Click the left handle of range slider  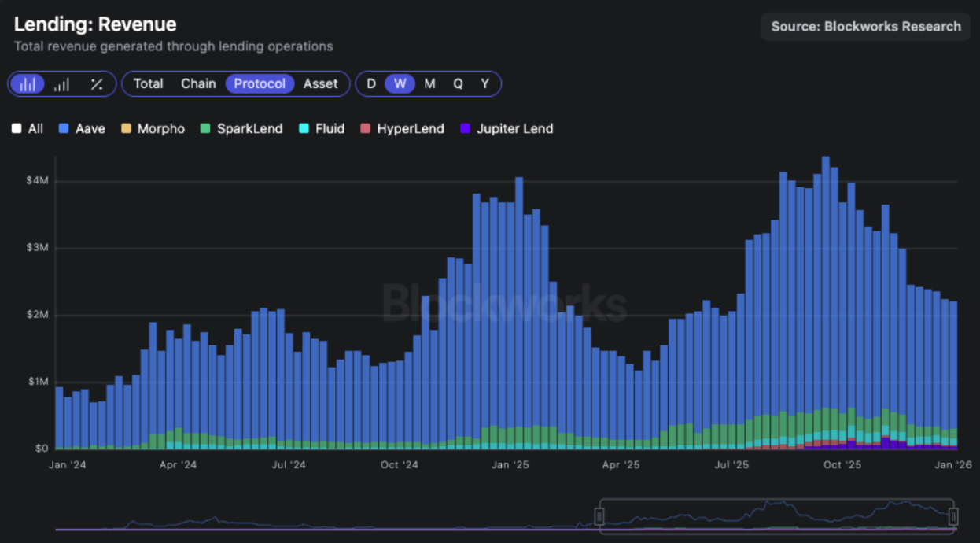[599, 516]
